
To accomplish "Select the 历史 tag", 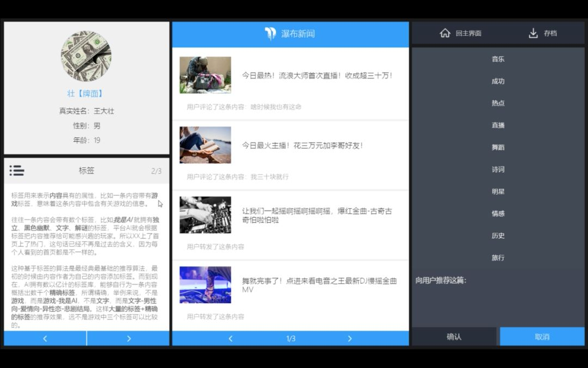I will (498, 236).
